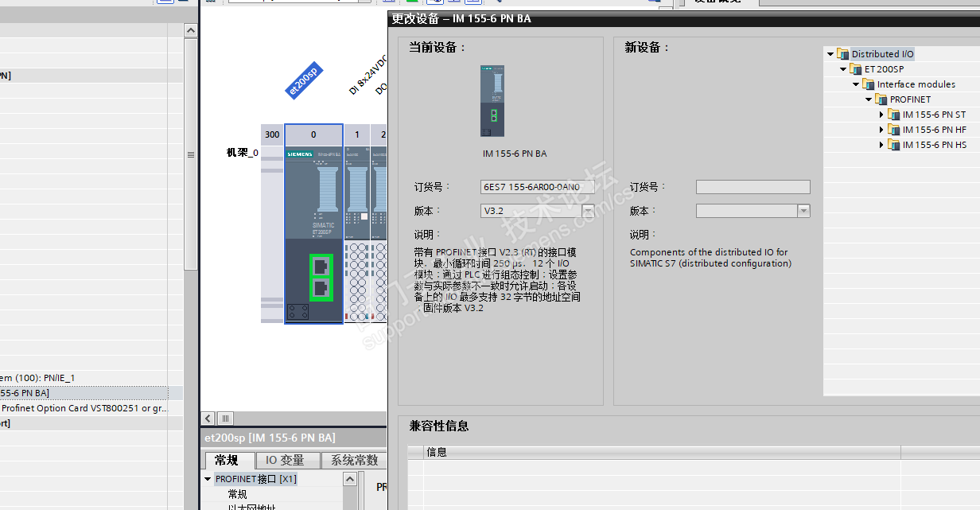Select IM 155-6 PN HS label
Screen dimensions: 980x510
point(935,145)
